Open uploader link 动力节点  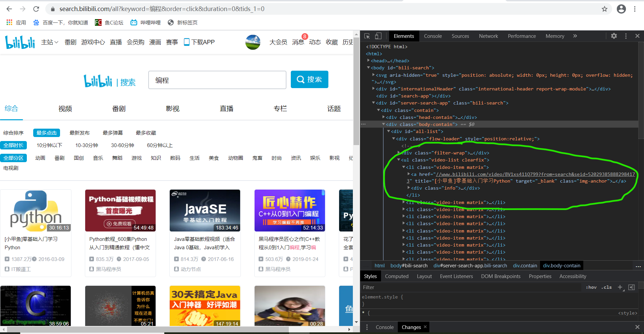191,269
